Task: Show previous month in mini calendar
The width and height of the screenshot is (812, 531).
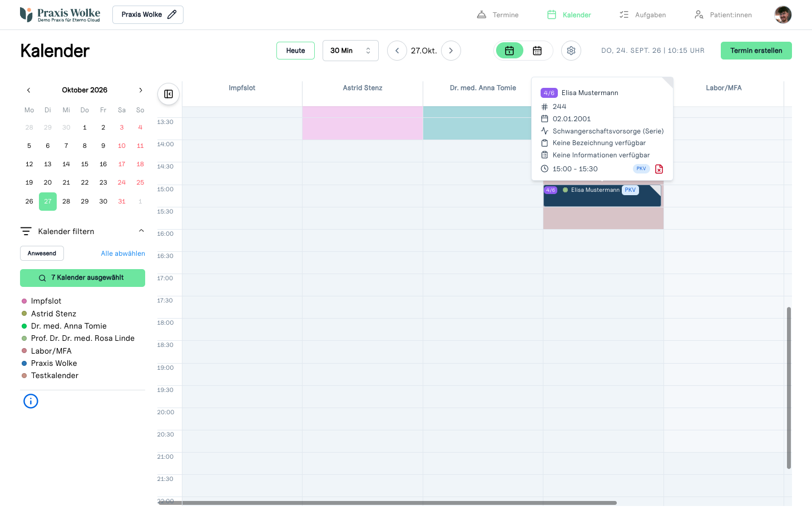Action: point(29,90)
